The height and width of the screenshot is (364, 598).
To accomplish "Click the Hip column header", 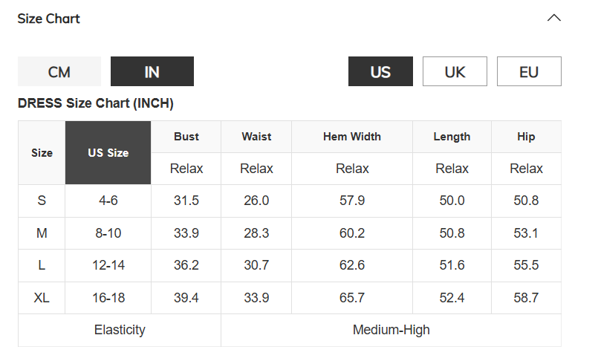I will click(526, 137).
